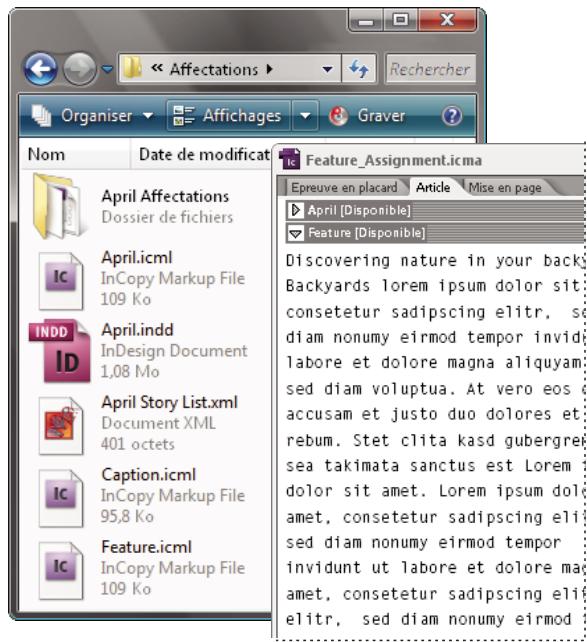Switch to the Article tab

[433, 188]
